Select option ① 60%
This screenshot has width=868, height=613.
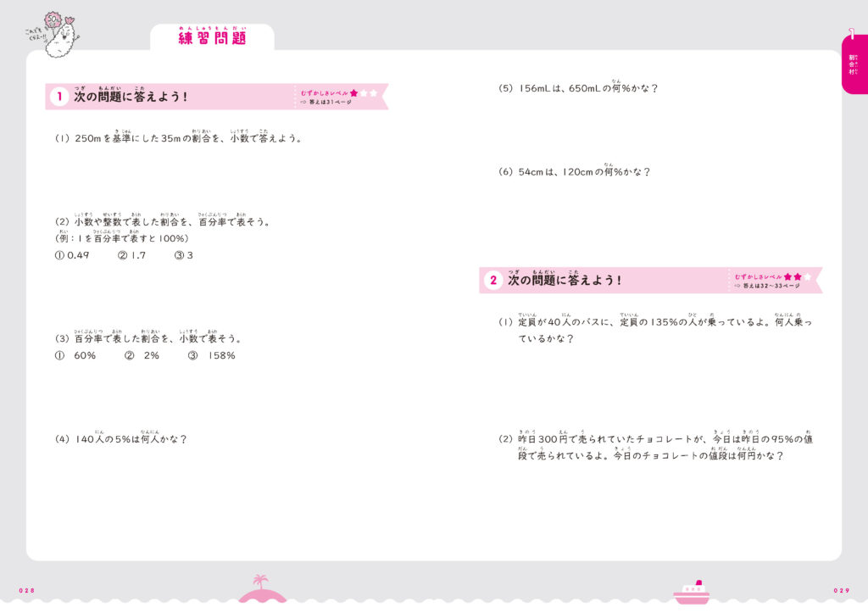(x=75, y=355)
